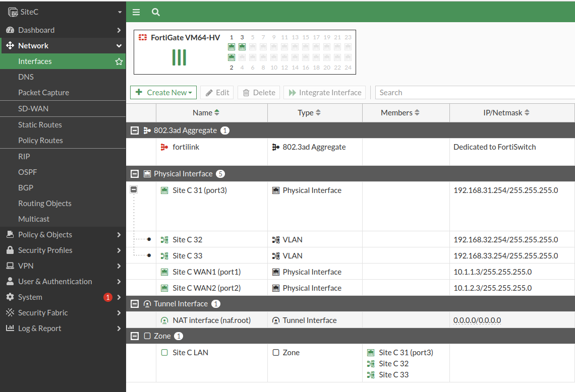Click NAT interface tunnel icon

(x=164, y=320)
